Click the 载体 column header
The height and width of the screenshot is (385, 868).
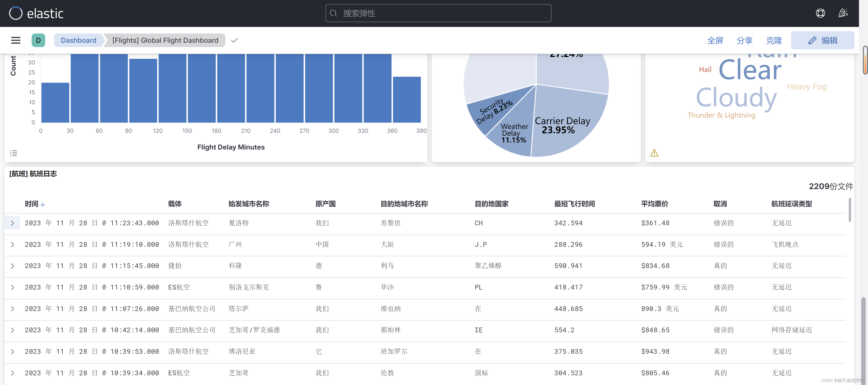coord(175,204)
